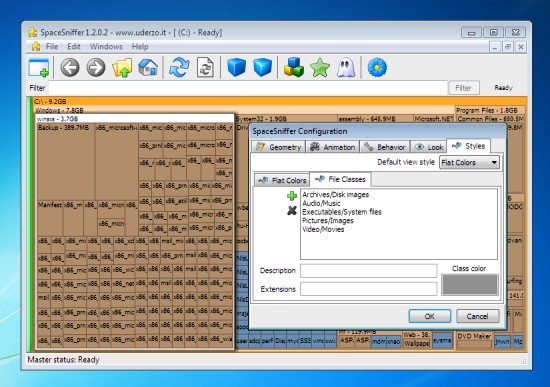Select the Styles tab
This screenshot has height=387, width=550.
pos(468,146)
